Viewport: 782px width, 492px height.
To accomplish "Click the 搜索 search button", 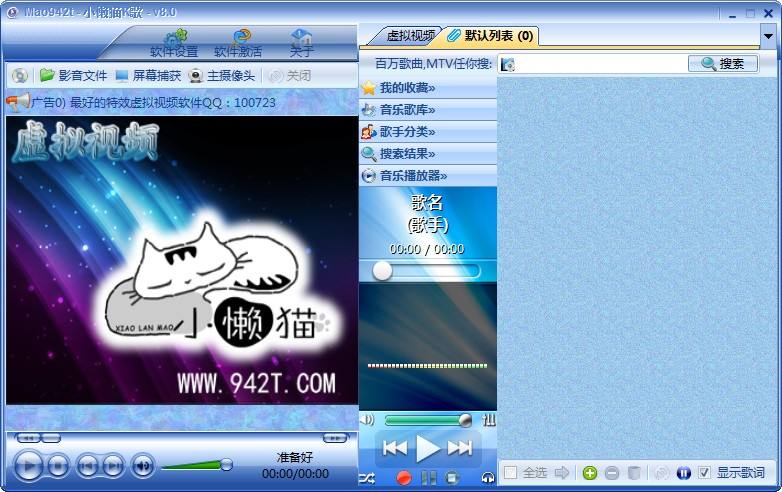I will click(x=723, y=63).
